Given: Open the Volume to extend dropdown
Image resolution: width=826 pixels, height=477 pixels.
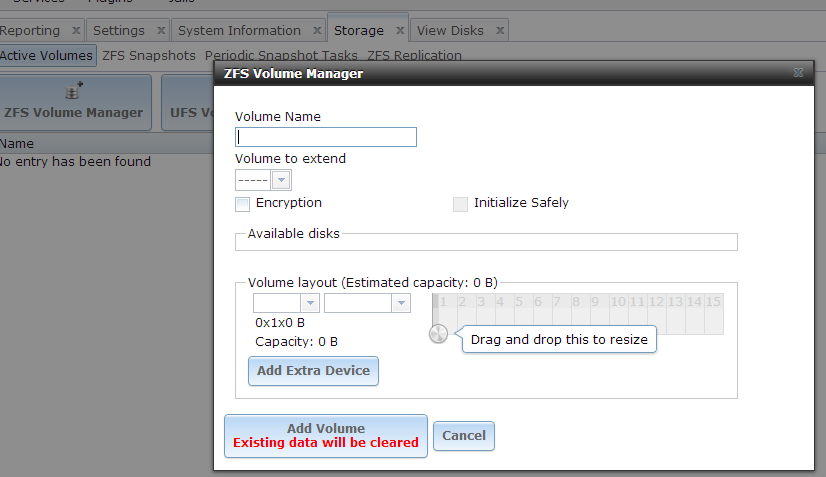Looking at the screenshot, I should (281, 180).
